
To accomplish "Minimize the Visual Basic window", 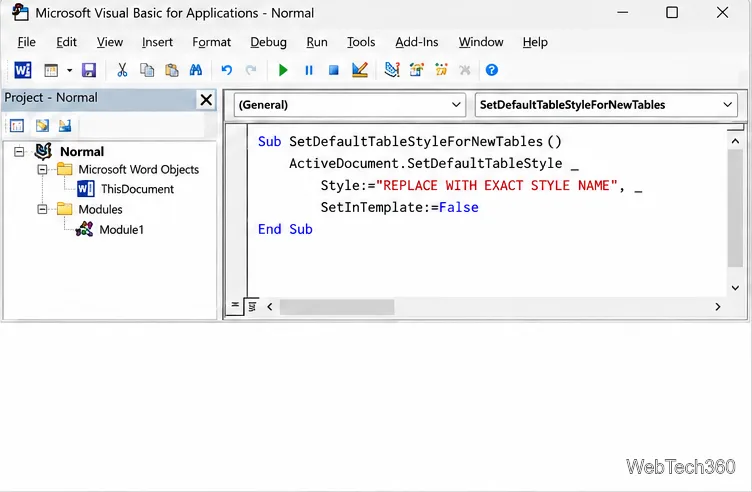I will click(623, 12).
